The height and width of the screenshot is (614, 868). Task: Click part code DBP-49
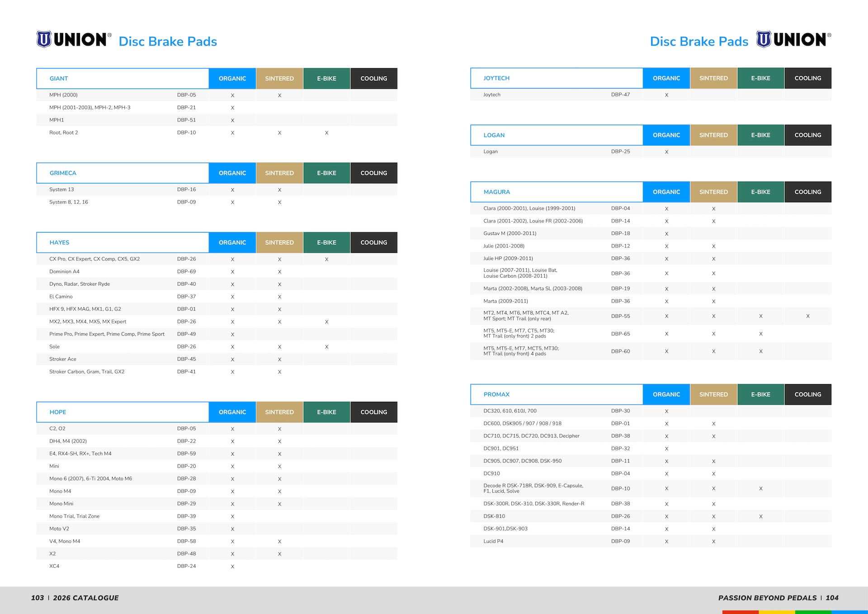186,334
